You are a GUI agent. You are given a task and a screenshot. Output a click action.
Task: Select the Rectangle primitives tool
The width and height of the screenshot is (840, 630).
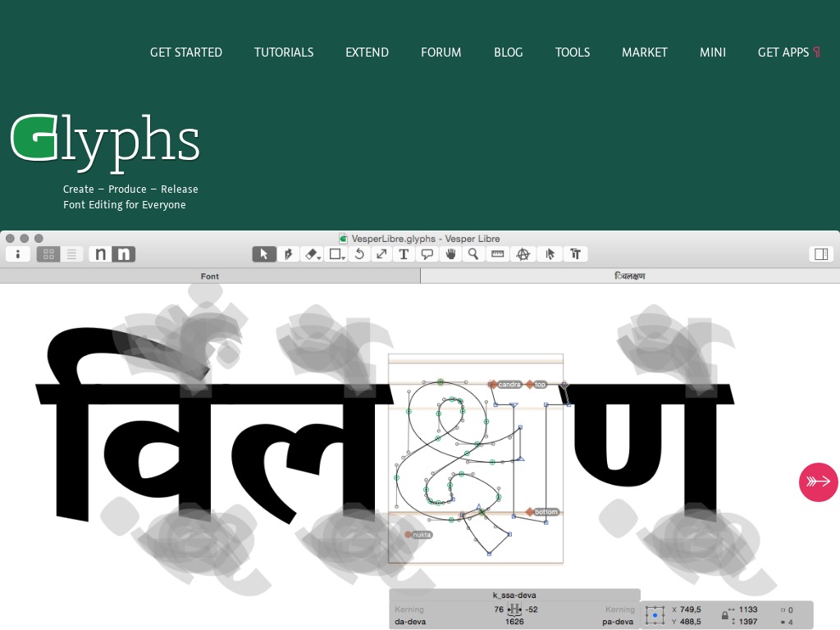(x=336, y=254)
